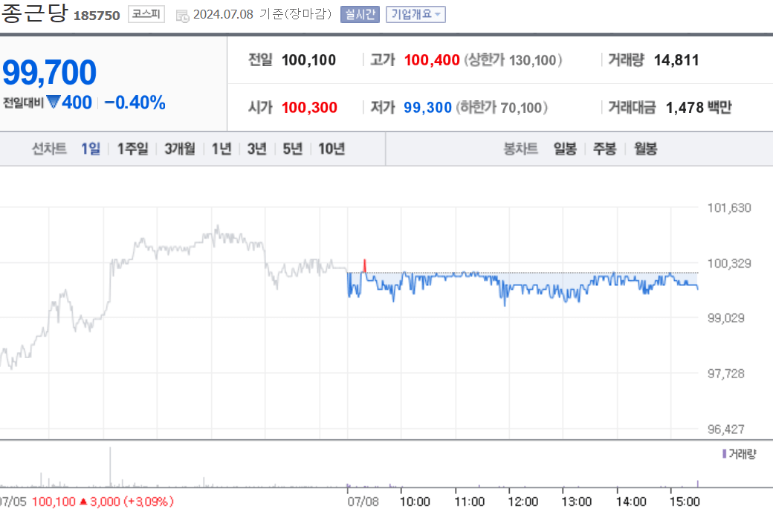
Task: Click the 12:00 time label on the x-axis
Action: coord(523,502)
